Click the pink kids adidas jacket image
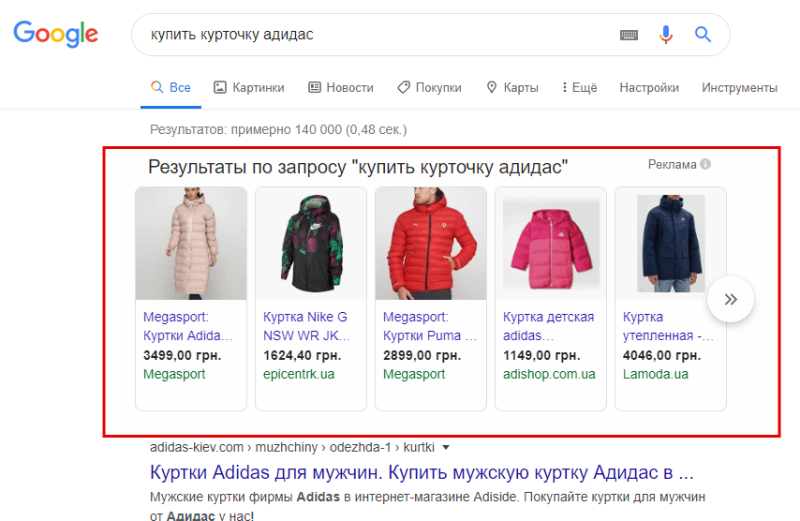Viewport: 800px width, 521px height. [x=551, y=243]
